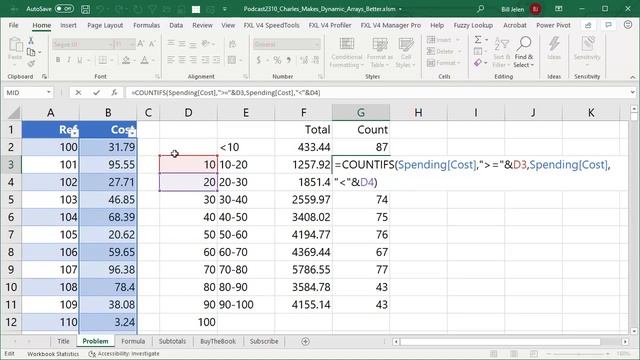Cancel the formula entry with X
Screen dimensions: 640x360
pos(78,93)
